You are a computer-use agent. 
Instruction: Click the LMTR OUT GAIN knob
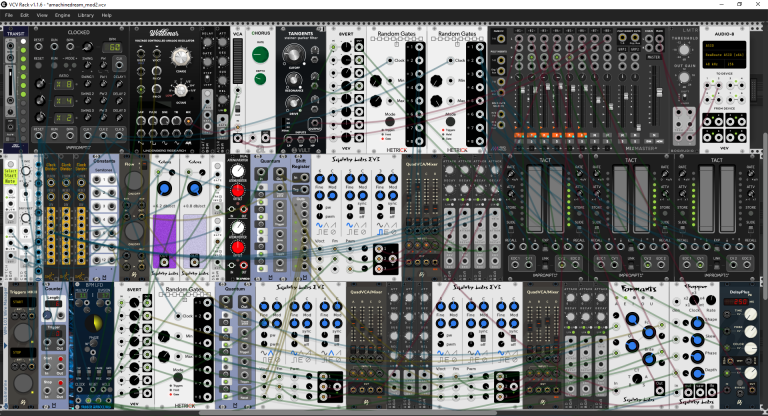coord(684,77)
